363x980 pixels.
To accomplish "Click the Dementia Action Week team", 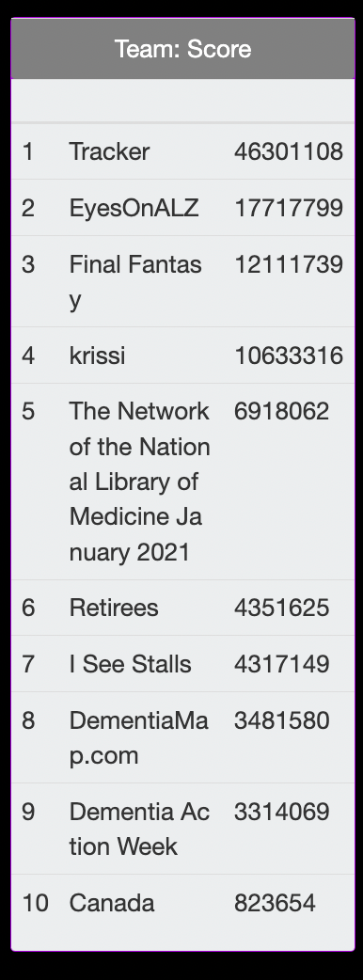I will [x=139, y=829].
